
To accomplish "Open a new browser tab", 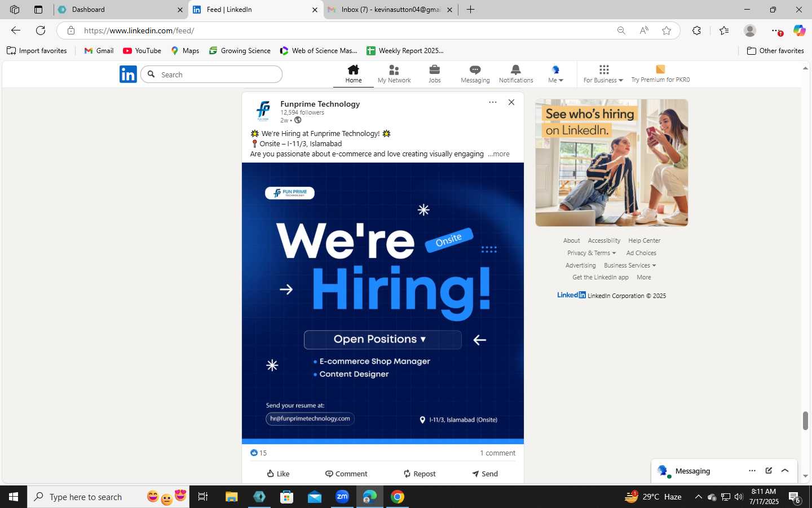I will coord(470,10).
